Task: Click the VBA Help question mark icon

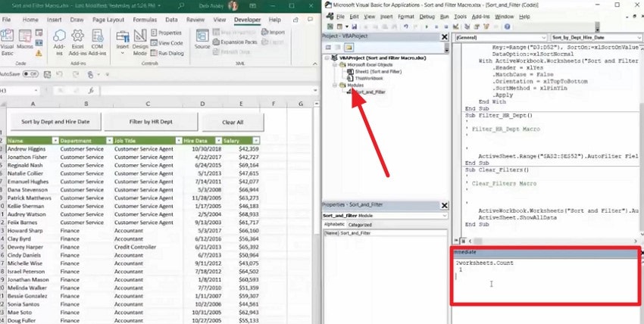Action: (507, 26)
